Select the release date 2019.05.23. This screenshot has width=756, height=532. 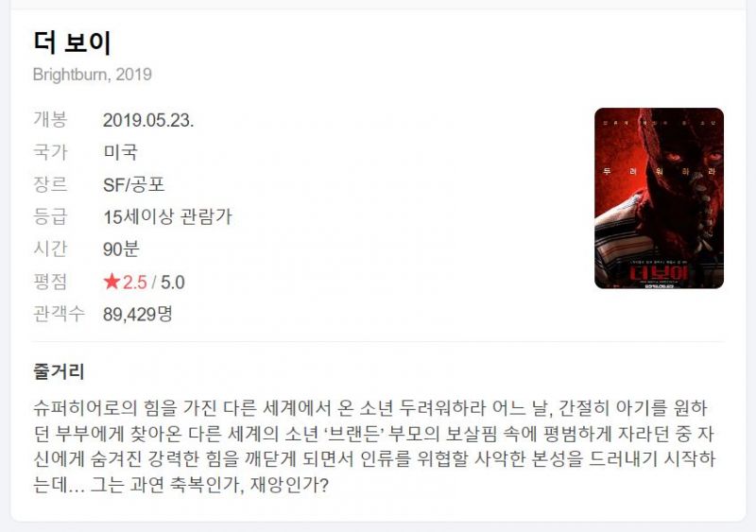point(148,120)
